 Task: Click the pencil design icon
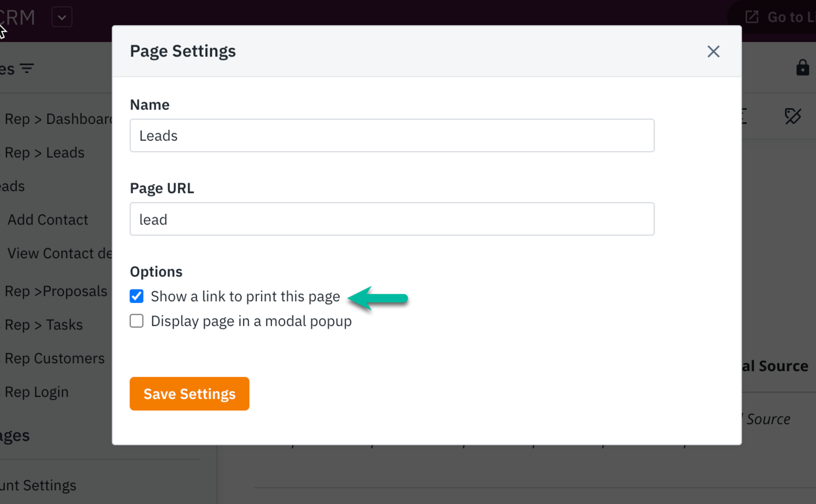click(x=793, y=116)
